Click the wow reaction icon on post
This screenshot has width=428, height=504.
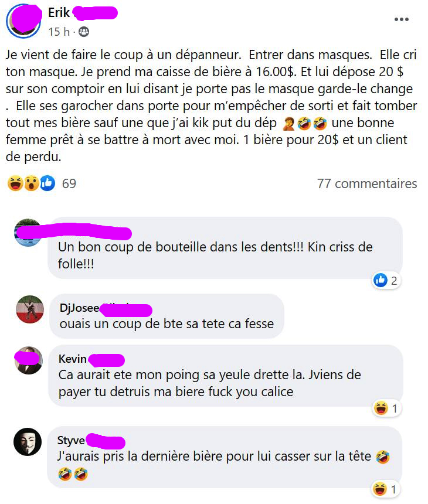click(32, 183)
